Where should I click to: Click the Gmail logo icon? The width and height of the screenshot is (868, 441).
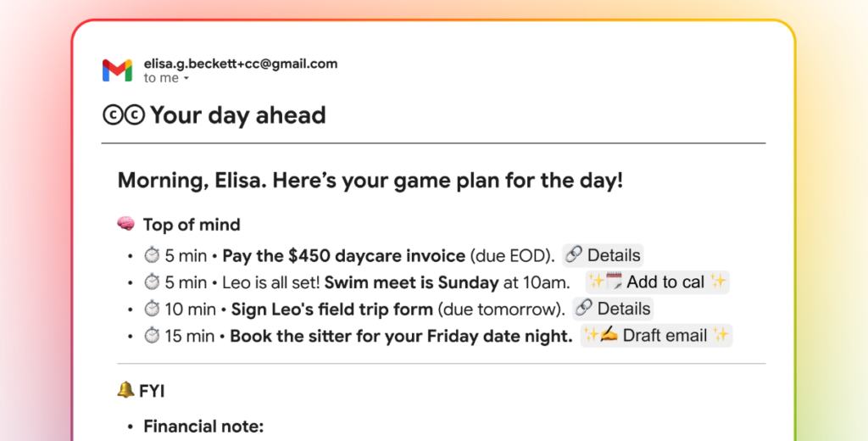coord(117,70)
